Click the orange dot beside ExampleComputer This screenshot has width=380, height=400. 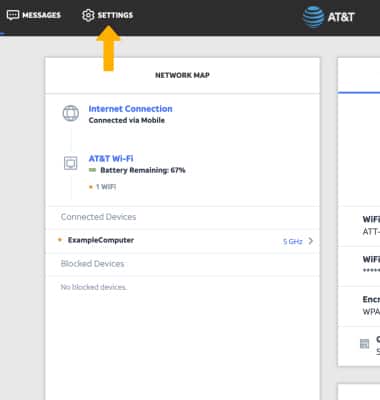[x=60, y=240]
